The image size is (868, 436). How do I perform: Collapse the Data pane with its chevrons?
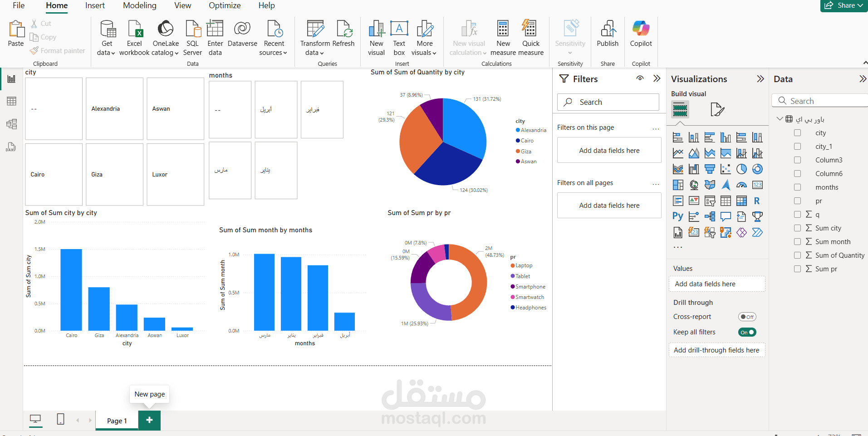[x=863, y=79]
